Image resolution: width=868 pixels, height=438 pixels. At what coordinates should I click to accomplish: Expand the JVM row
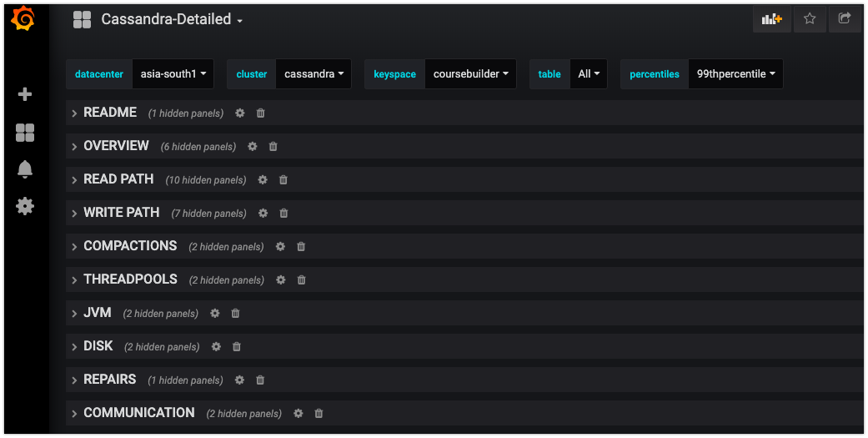click(x=97, y=313)
